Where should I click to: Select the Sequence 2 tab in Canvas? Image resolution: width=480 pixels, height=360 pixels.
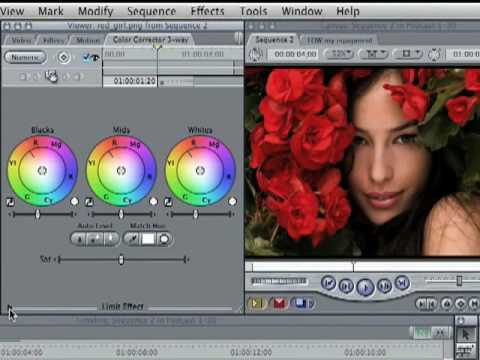point(274,40)
